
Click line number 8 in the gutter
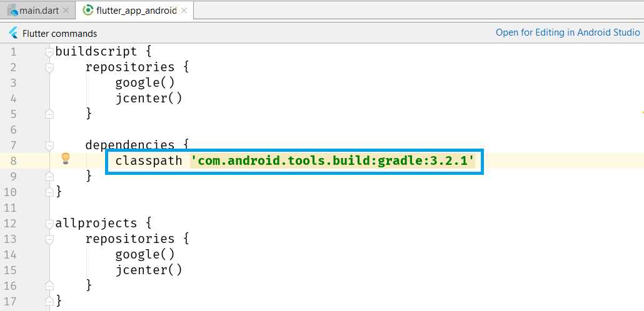tap(13, 161)
